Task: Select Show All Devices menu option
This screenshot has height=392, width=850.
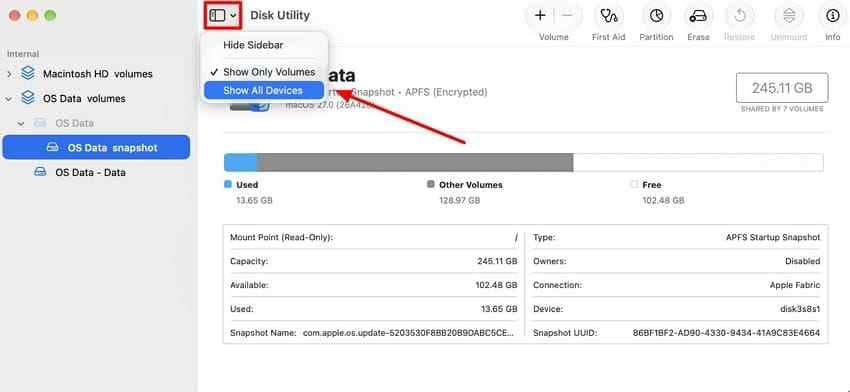Action: coord(264,91)
